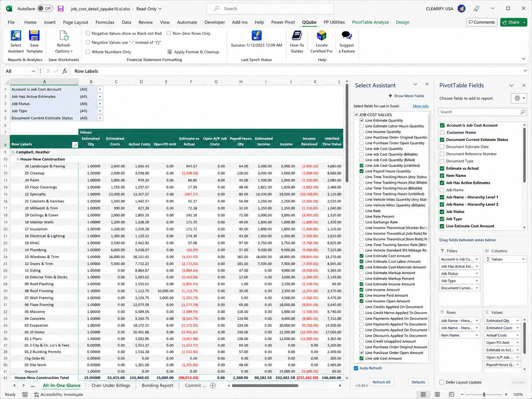Open the Comments button
The image size is (532, 399).
(x=482, y=22)
